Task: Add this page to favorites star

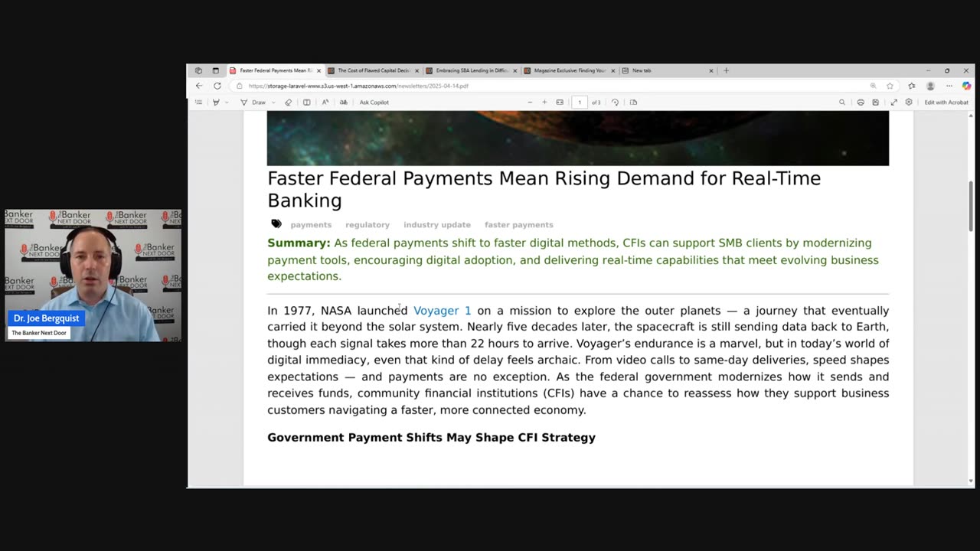Action: (x=890, y=86)
